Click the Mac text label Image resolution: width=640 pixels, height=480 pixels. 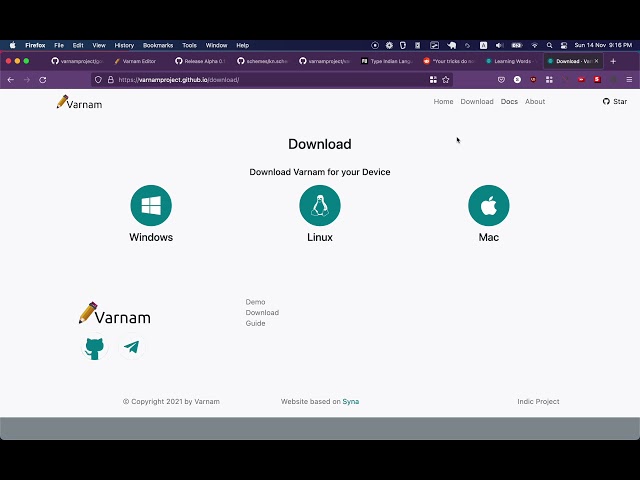489,237
